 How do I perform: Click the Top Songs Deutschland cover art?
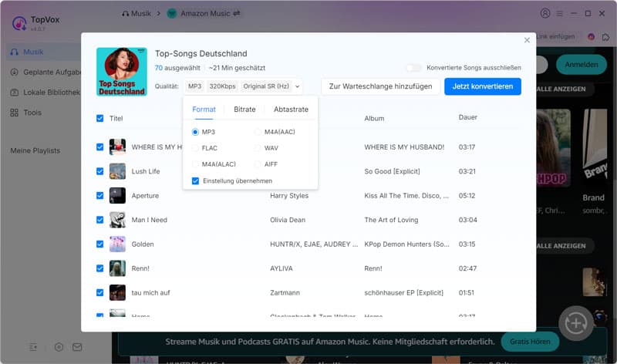(x=122, y=72)
